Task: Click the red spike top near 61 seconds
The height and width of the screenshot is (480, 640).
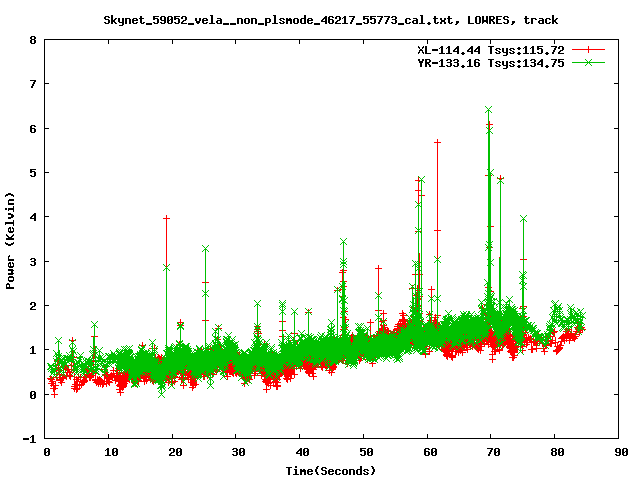Action: click(437, 143)
